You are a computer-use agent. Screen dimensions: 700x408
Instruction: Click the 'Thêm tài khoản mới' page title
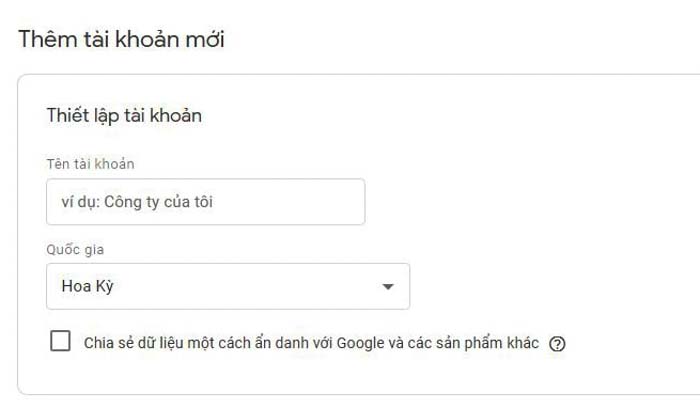(x=121, y=39)
